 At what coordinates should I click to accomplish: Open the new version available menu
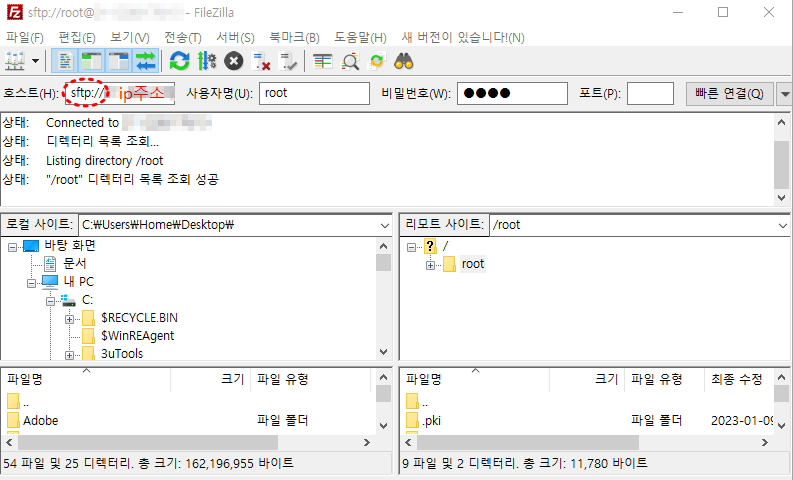[x=463, y=37]
